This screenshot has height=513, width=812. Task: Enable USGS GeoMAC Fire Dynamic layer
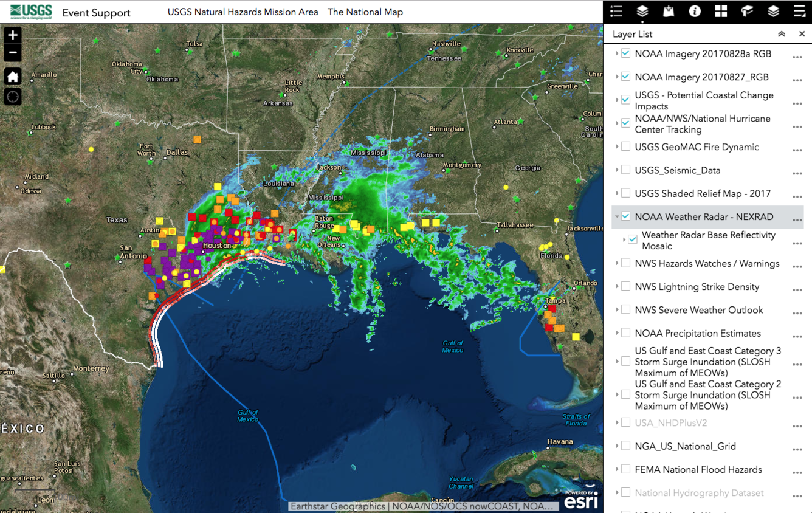tap(625, 146)
